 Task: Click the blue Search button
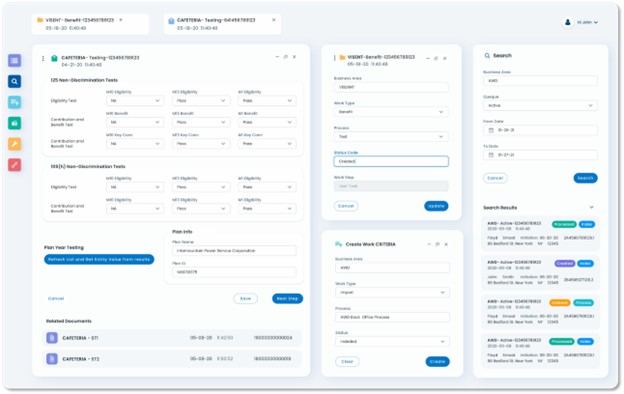[585, 178]
